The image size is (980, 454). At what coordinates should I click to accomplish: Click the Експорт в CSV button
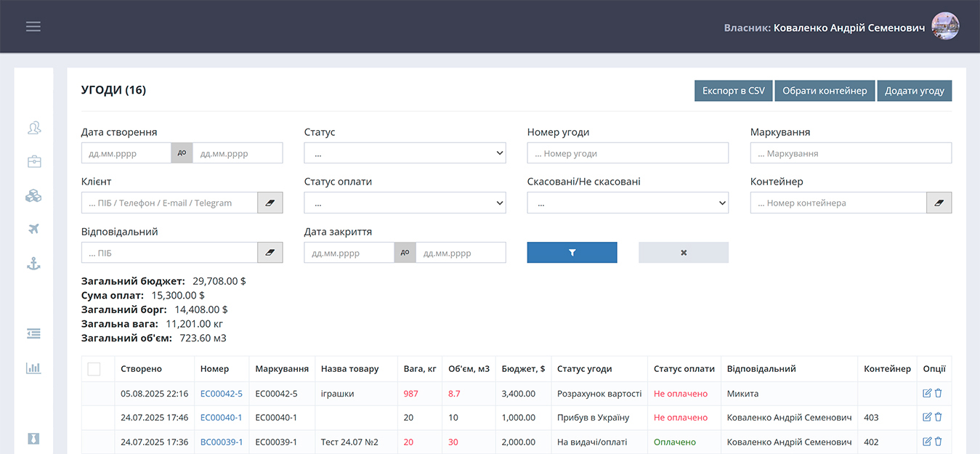(x=733, y=91)
